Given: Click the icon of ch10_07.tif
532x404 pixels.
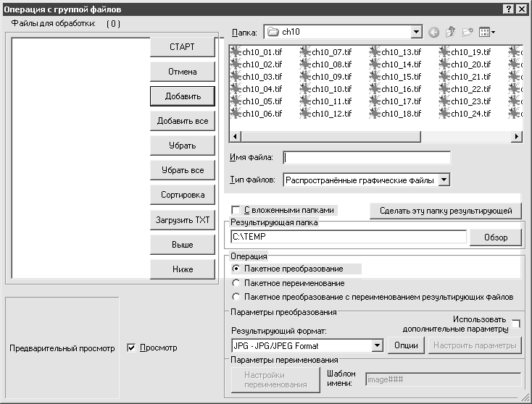Looking at the screenshot, I should [305, 52].
